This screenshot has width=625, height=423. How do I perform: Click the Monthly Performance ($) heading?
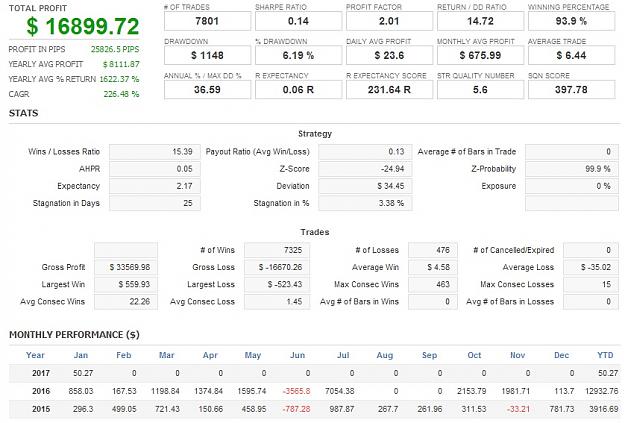click(74, 335)
